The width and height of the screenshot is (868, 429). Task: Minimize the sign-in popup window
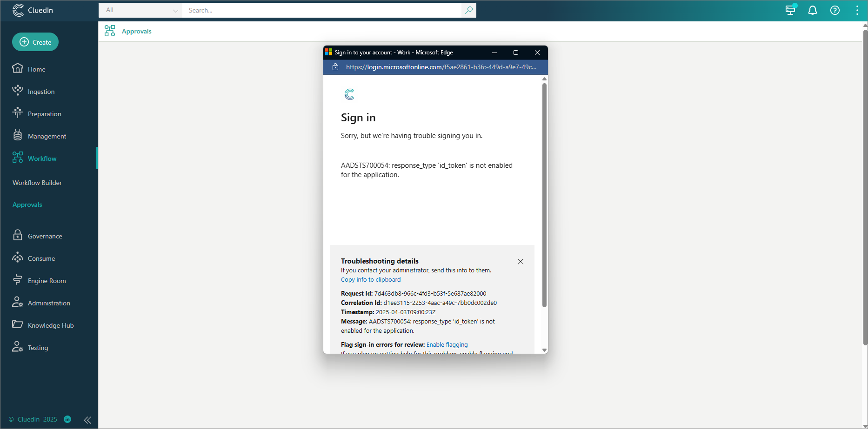tap(494, 53)
